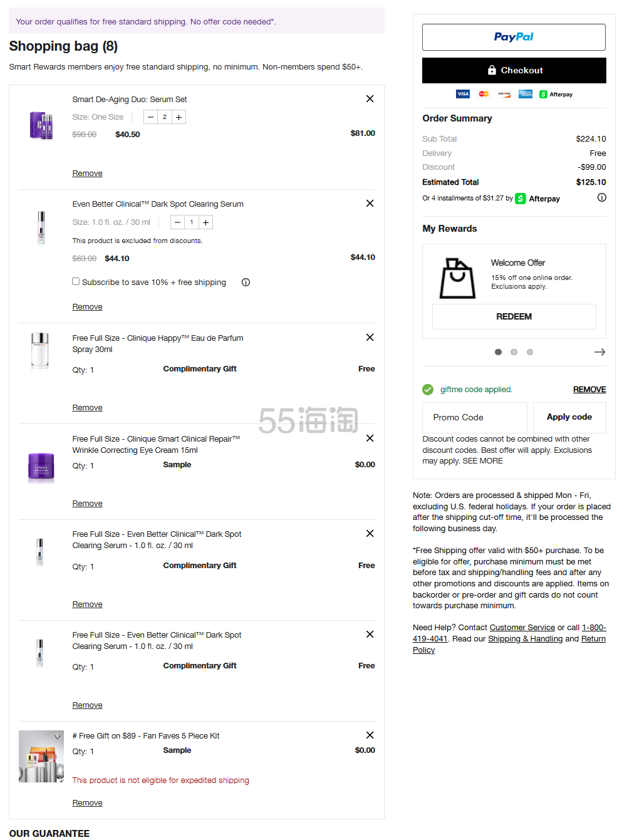Image resolution: width=617 pixels, height=840 pixels.
Task: Click X icon for Clinique Happy Eau de Parfum
Action: [x=370, y=338]
